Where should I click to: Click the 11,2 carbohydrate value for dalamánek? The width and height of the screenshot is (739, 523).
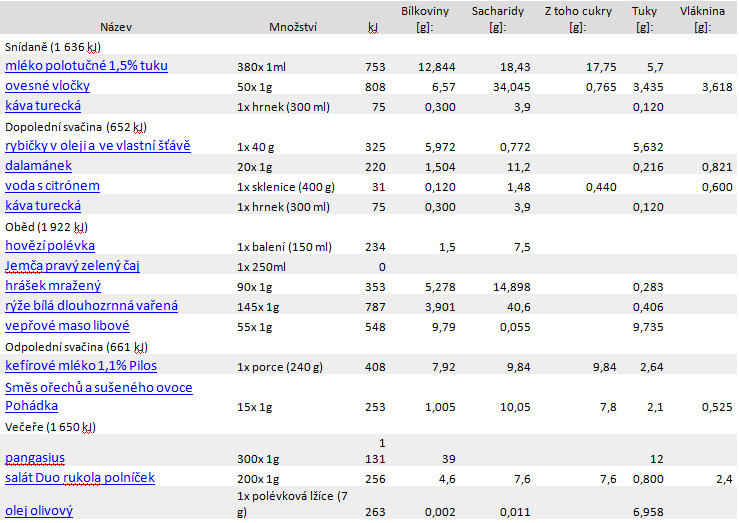(x=518, y=167)
